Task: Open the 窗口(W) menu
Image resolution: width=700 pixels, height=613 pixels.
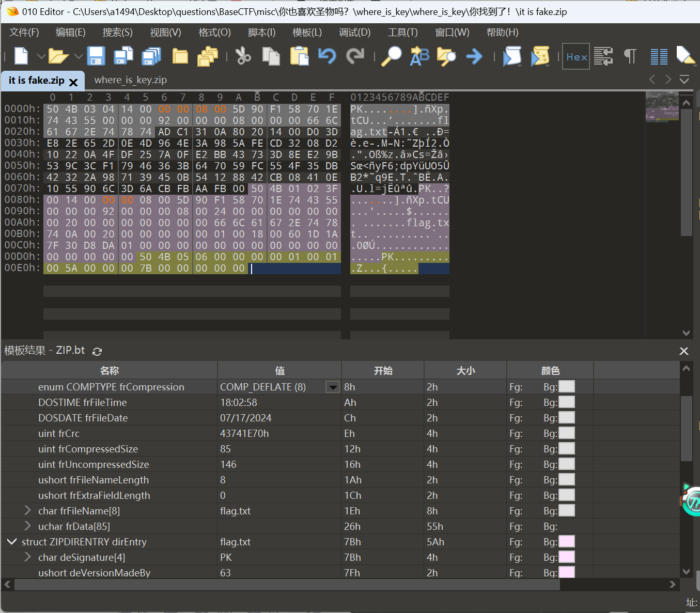Action: [453, 33]
